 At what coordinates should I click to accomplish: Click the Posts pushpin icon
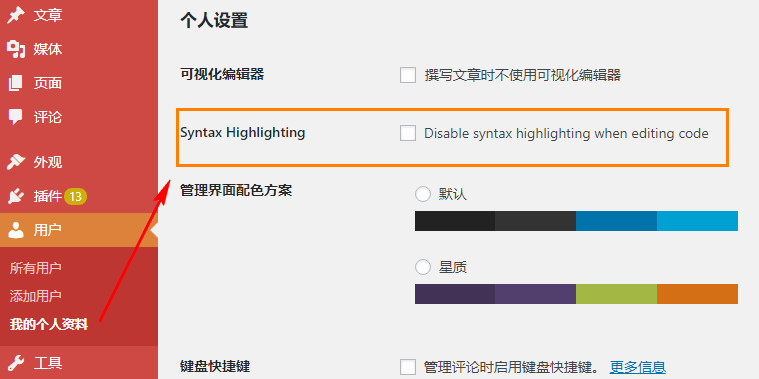point(16,15)
